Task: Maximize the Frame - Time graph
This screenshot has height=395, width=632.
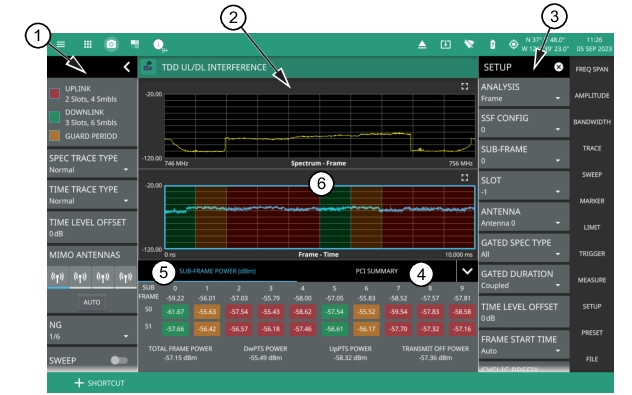Action: [x=464, y=177]
